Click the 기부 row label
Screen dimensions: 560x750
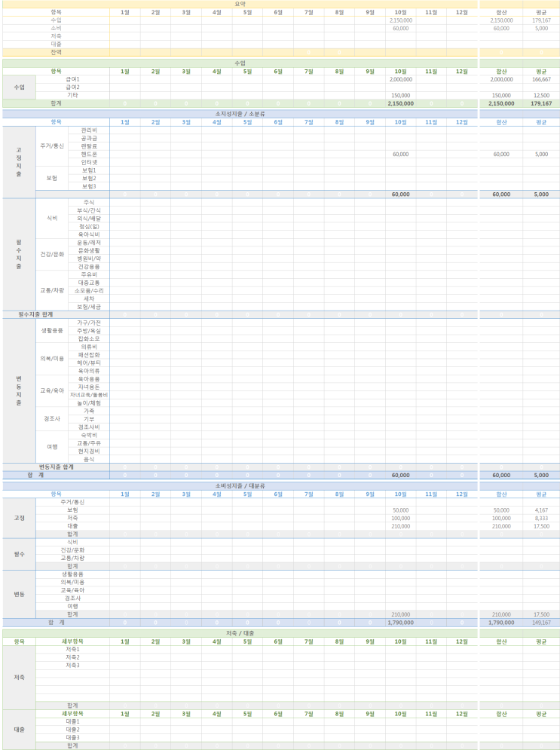click(x=89, y=419)
